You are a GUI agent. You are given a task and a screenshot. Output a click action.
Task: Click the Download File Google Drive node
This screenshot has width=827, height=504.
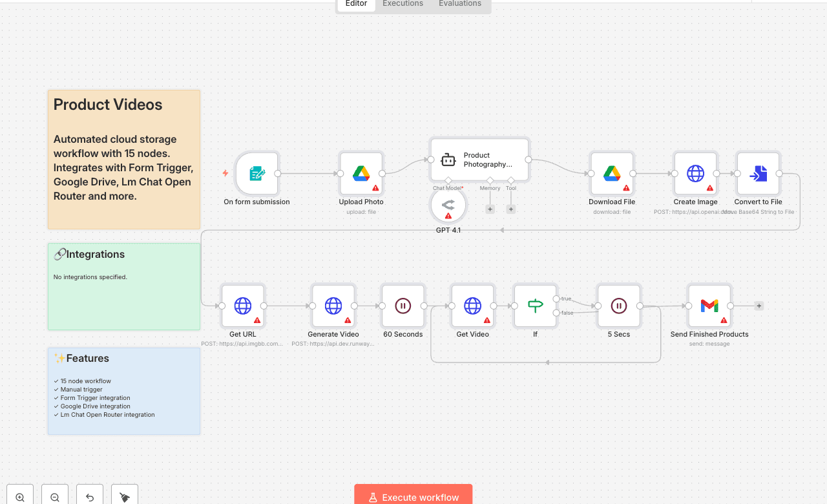click(x=611, y=173)
